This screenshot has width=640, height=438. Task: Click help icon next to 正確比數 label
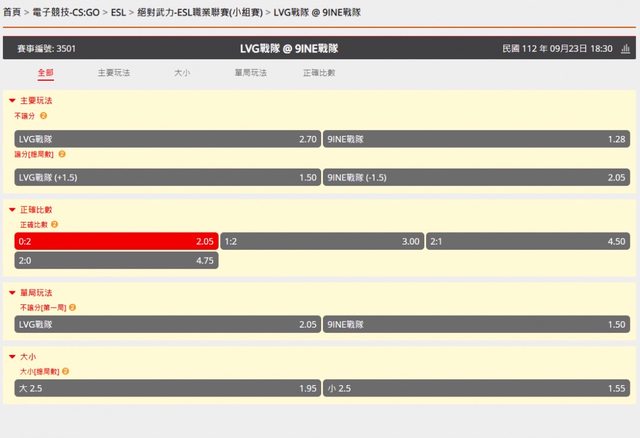pyautogui.click(x=53, y=226)
